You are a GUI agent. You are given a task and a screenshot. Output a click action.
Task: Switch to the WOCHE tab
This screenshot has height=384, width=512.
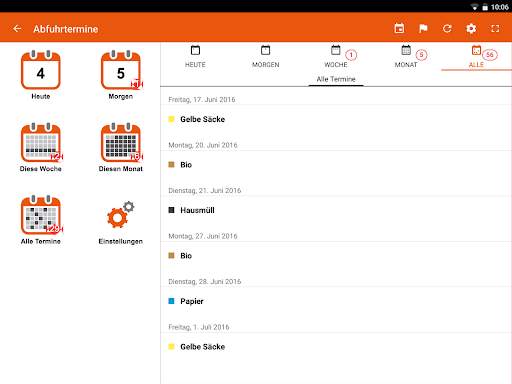(x=336, y=57)
